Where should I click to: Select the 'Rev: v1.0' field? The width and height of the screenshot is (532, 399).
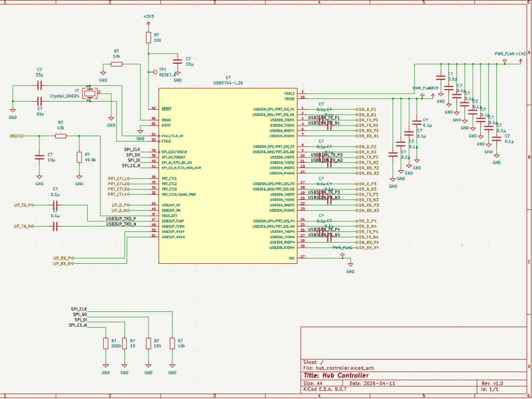coord(492,384)
